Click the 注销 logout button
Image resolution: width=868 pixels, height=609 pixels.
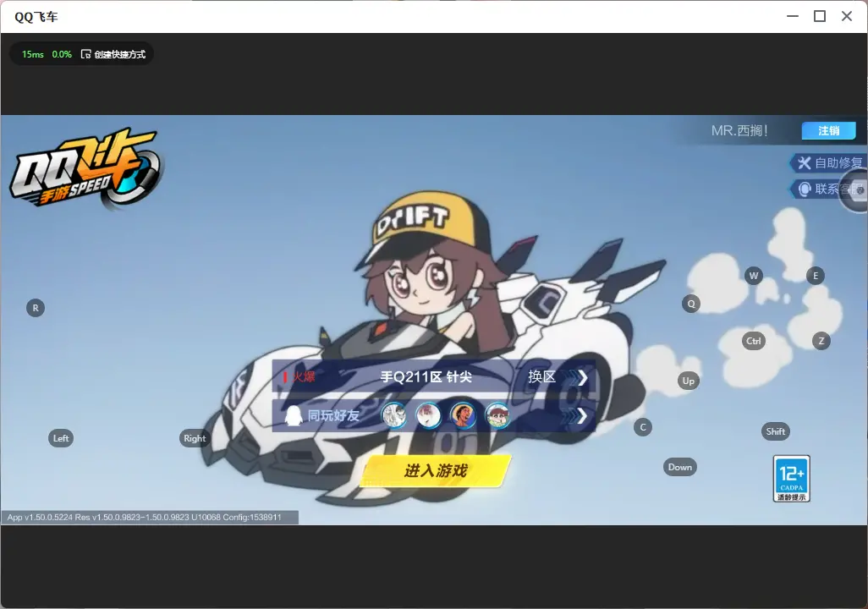coord(829,130)
